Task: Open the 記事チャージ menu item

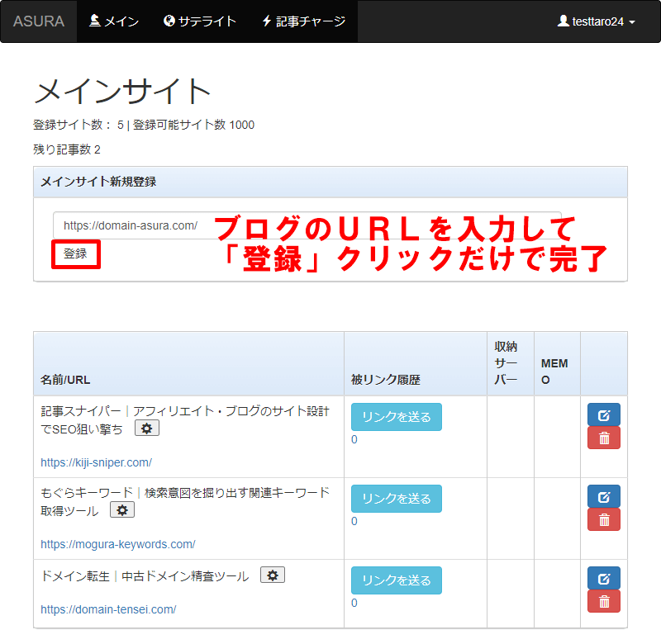Action: click(x=303, y=21)
